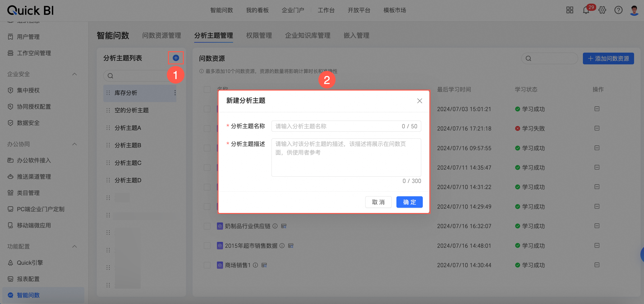Add new analysis theme plus icon
644x304 pixels.
click(176, 58)
